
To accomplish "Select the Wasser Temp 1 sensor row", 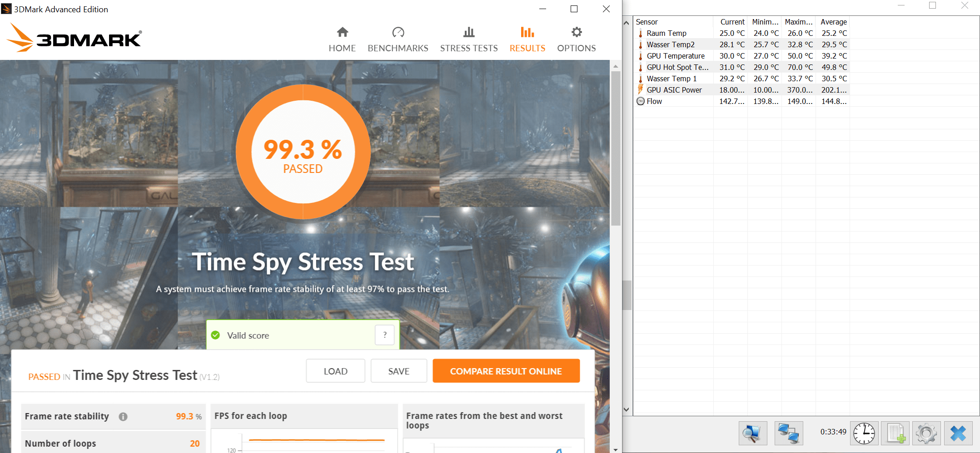I will click(741, 79).
